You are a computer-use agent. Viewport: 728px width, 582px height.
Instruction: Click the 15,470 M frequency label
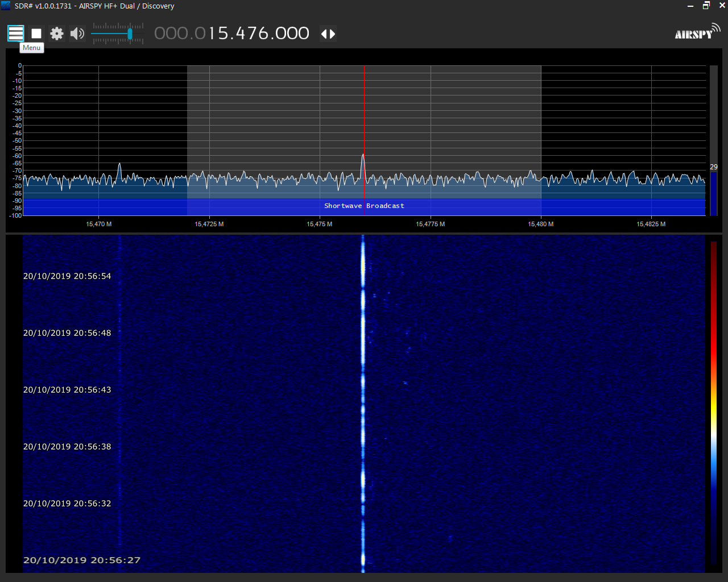click(99, 224)
